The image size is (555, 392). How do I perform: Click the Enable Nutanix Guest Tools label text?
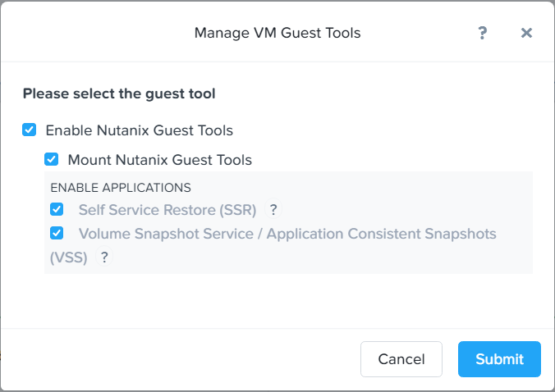[139, 130]
